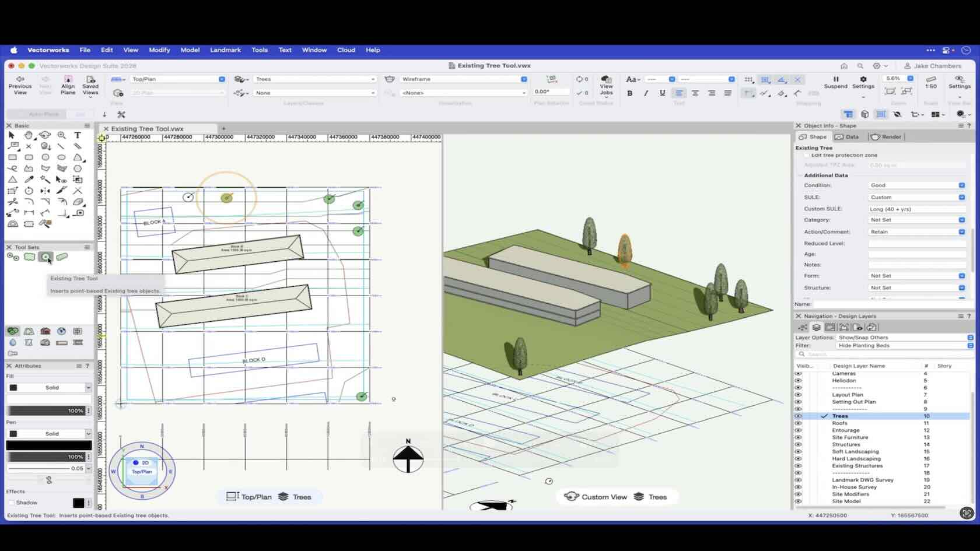Select the Pan hand tool
The image size is (980, 551).
(28, 135)
